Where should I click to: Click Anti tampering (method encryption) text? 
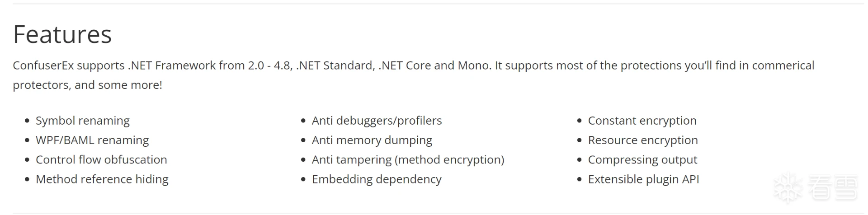(408, 159)
